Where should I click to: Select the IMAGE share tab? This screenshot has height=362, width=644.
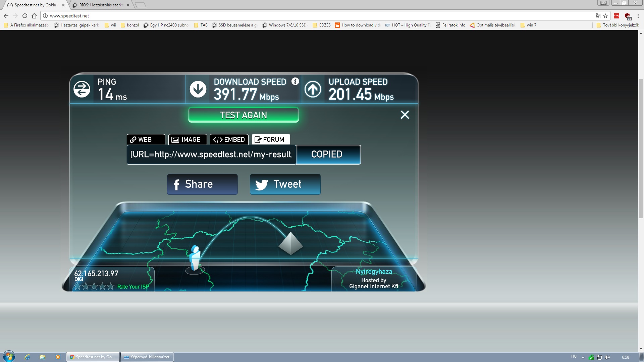pos(187,139)
